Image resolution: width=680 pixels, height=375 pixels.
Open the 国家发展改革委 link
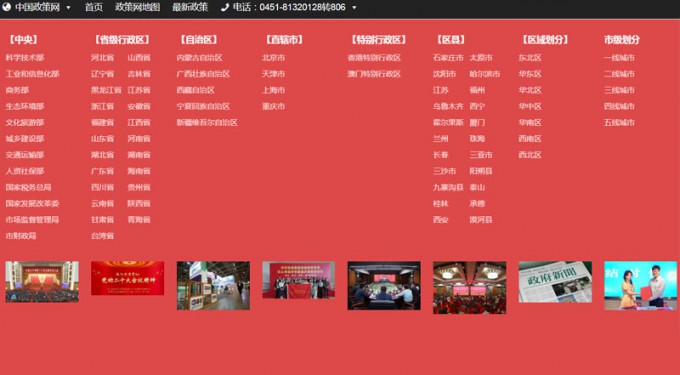pyautogui.click(x=33, y=203)
